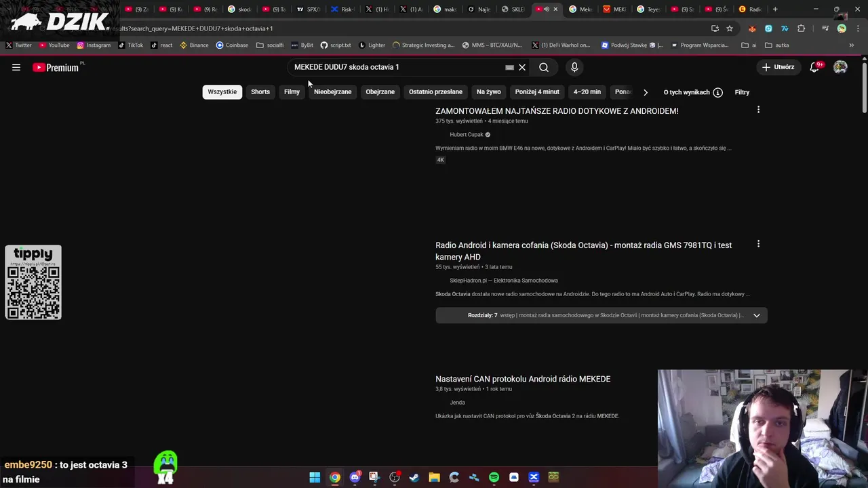Screen dimensions: 868x488
Task: Open Windows Start menu
Action: tap(315, 477)
